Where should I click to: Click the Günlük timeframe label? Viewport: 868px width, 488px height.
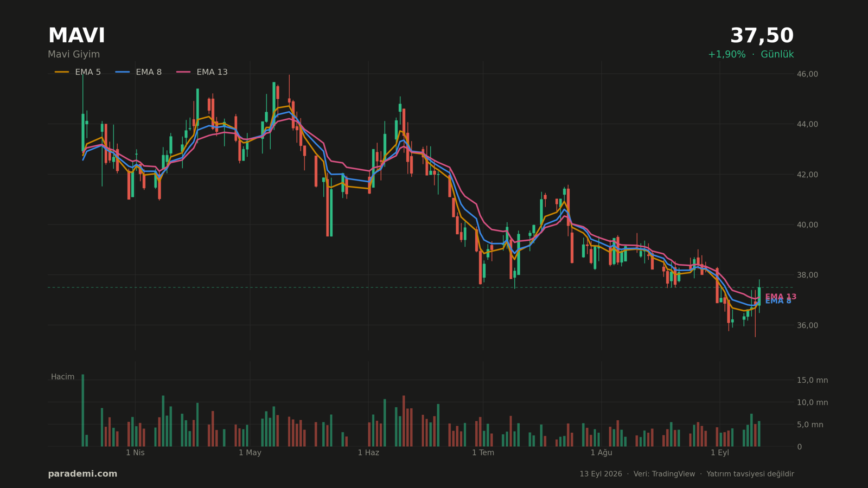(777, 55)
